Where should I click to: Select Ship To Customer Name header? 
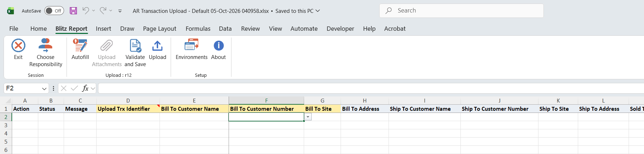pyautogui.click(x=425, y=109)
